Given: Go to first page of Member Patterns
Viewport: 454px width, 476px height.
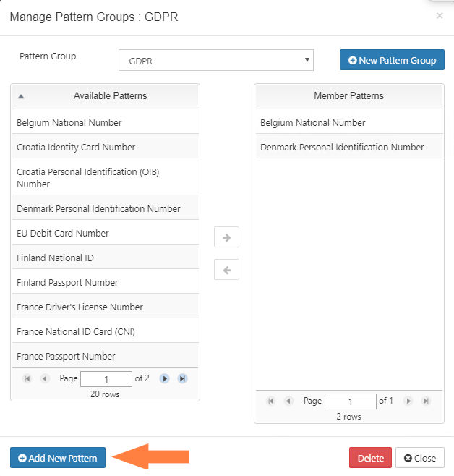Looking at the screenshot, I should click(x=271, y=401).
